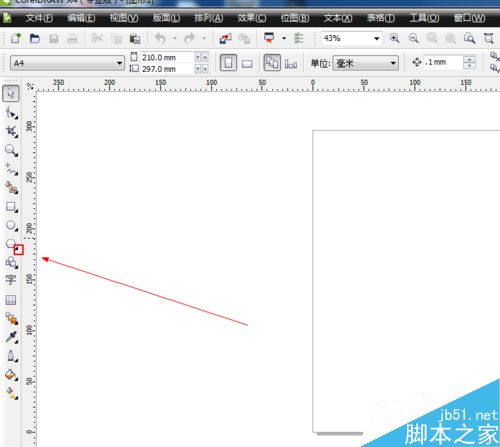Click the Paste clipboard icon
The image size is (500, 447).
click(135, 39)
